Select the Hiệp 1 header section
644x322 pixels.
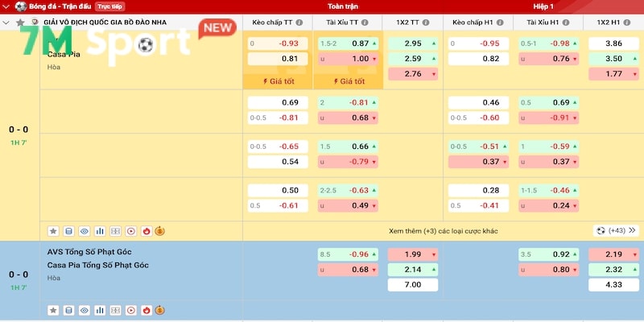[543, 6]
